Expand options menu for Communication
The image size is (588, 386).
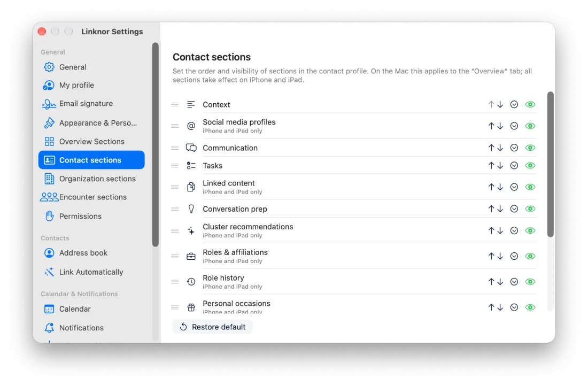click(x=514, y=148)
